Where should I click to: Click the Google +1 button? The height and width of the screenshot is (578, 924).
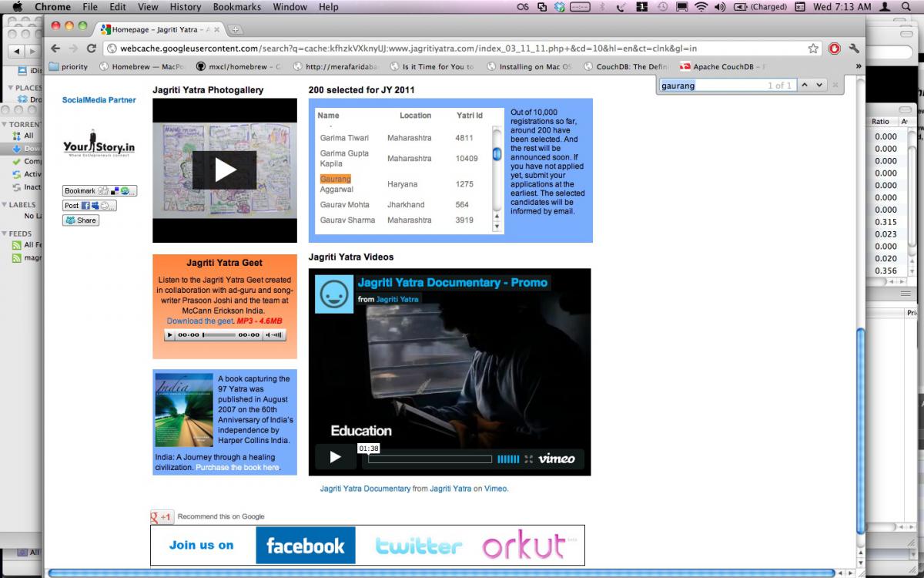162,516
